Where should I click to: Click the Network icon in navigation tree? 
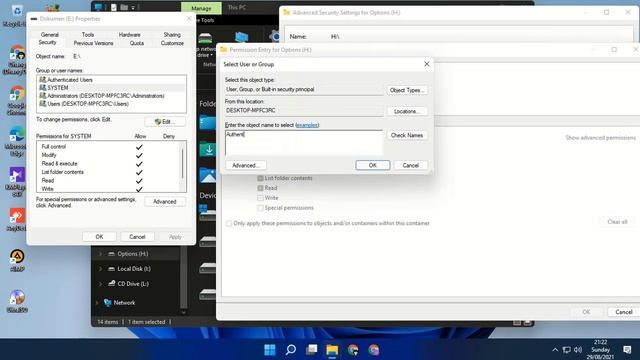(x=108, y=302)
